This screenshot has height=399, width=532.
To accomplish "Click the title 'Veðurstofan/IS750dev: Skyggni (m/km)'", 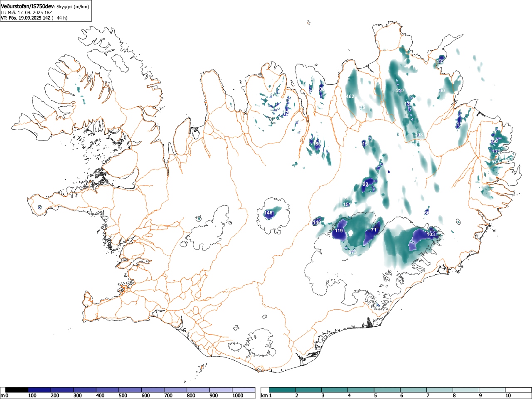I will click(x=45, y=6).
